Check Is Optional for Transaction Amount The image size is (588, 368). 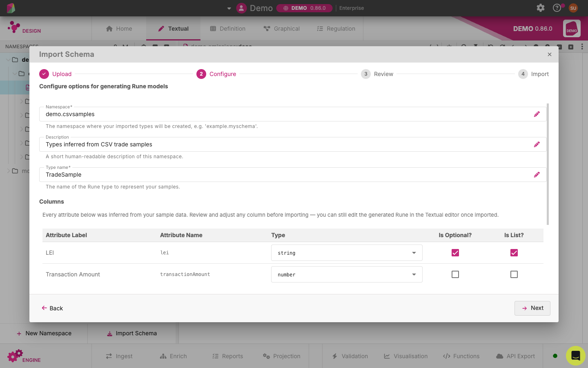click(455, 274)
